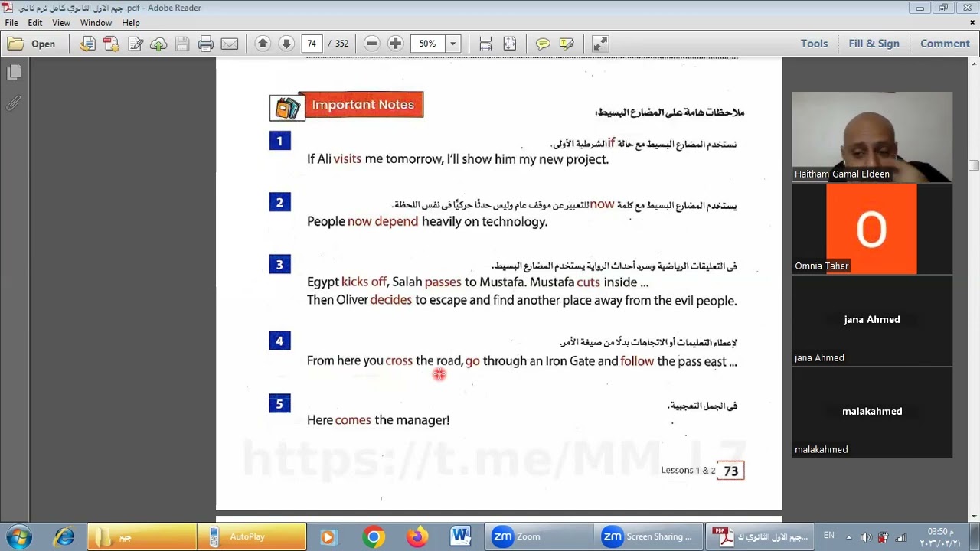Select the Highlight text tool
Screen dimensions: 980x551
click(567, 44)
